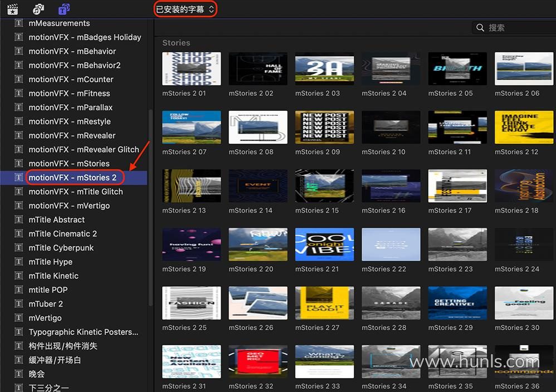
Task: Select mTitle Hype in the sidebar
Action: 50,262
